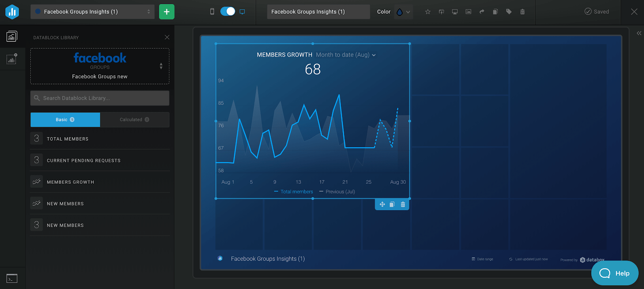This screenshot has height=289, width=644.
Task: Select the Basic metrics tab
Action: [65, 120]
